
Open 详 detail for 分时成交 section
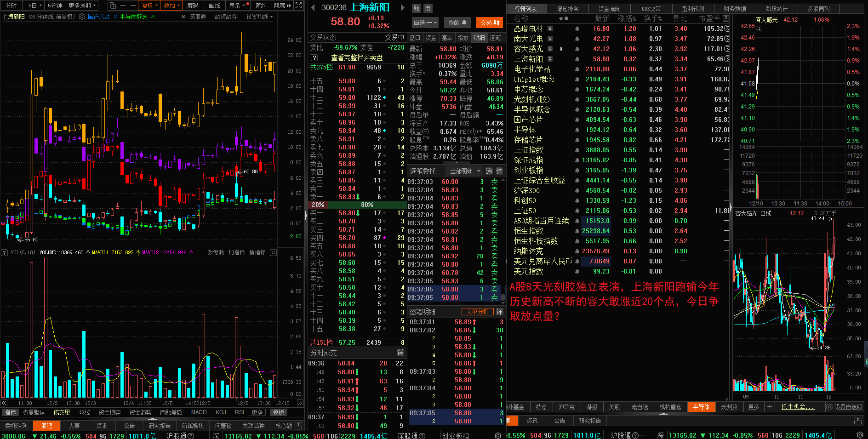pos(400,353)
